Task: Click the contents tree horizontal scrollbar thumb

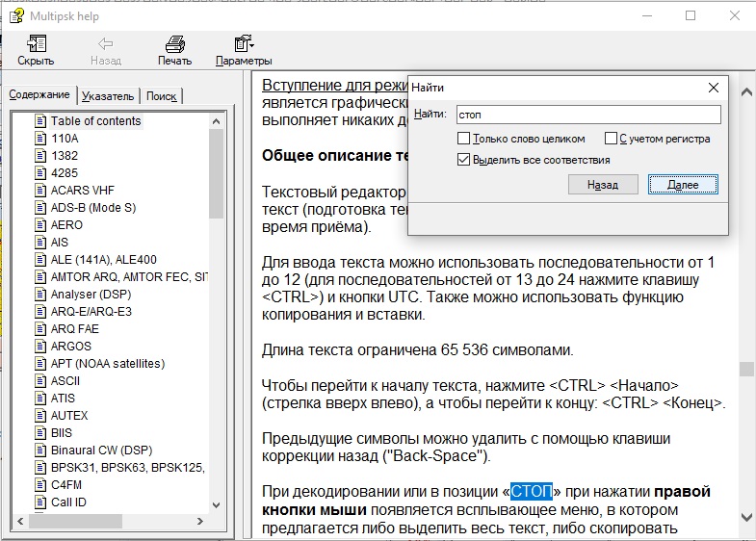Action: click(x=75, y=521)
